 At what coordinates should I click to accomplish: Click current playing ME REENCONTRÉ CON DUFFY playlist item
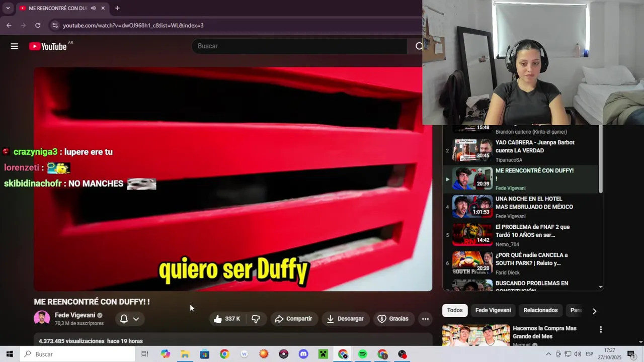(520, 178)
